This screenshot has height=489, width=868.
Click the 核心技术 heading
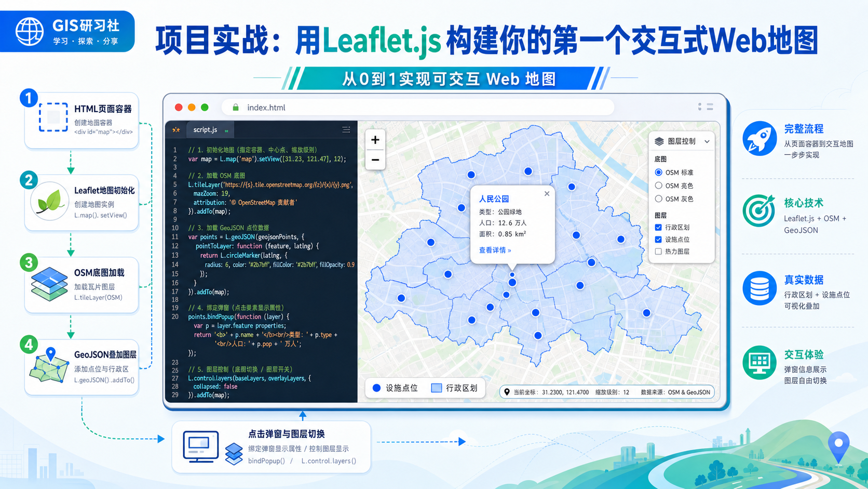pyautogui.click(x=804, y=203)
